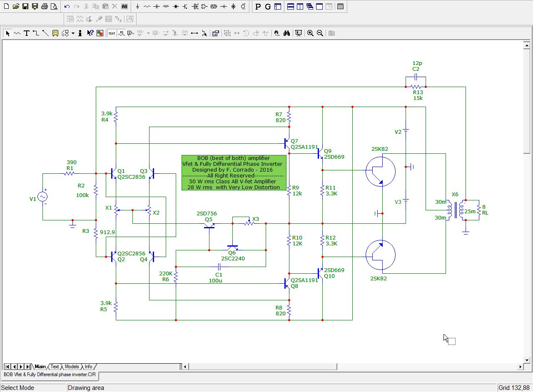Screen dimensions: 533x392
Task: Click the Info mode icon
Action: [x=80, y=33]
